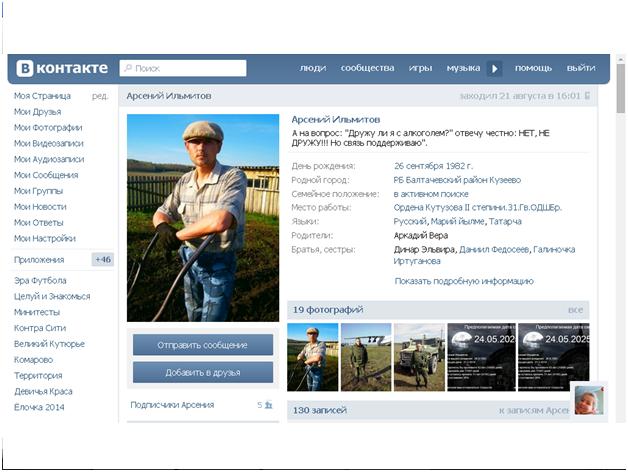Open the large profile photo
Image resolution: width=628 pixels, height=472 pixels.
(x=203, y=218)
